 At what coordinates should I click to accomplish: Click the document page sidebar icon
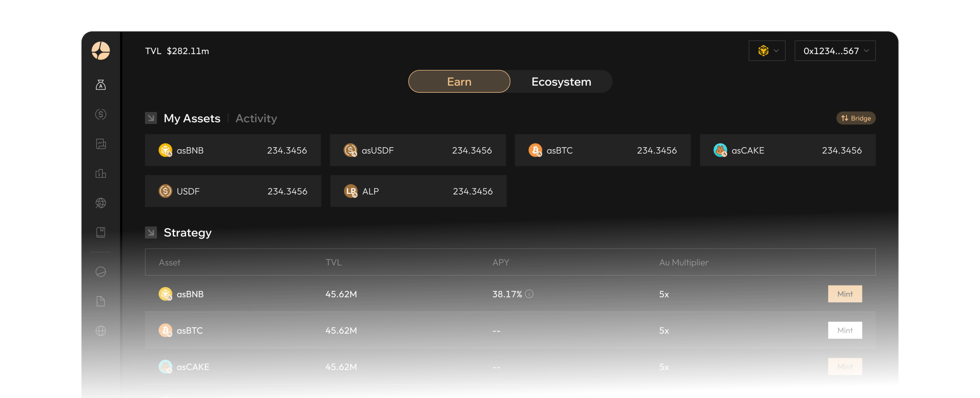(x=100, y=301)
